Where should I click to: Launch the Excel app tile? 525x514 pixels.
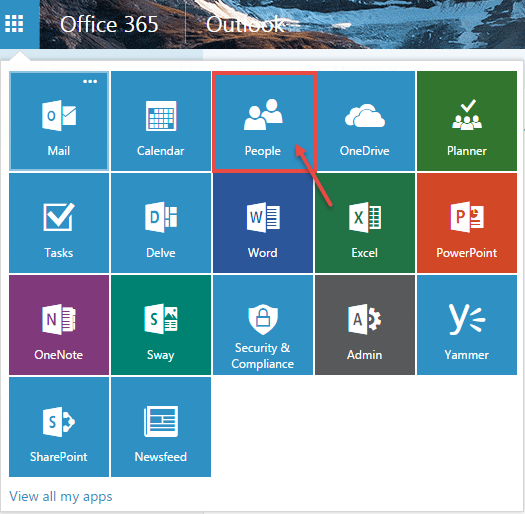(x=365, y=223)
